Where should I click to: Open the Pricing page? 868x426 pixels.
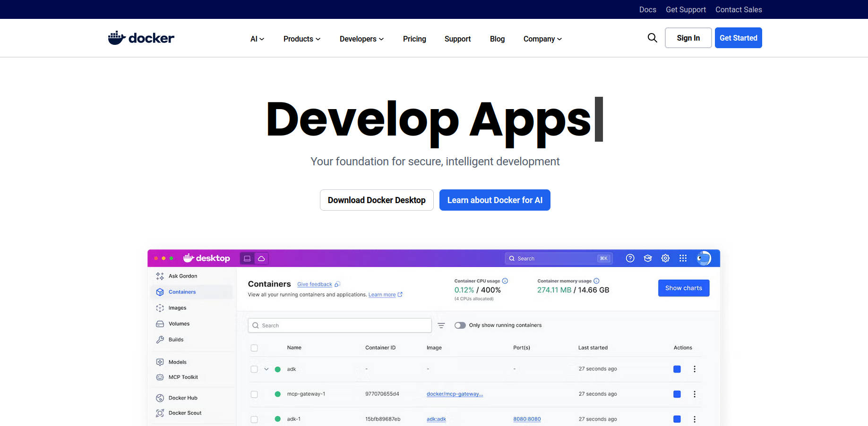click(x=414, y=39)
